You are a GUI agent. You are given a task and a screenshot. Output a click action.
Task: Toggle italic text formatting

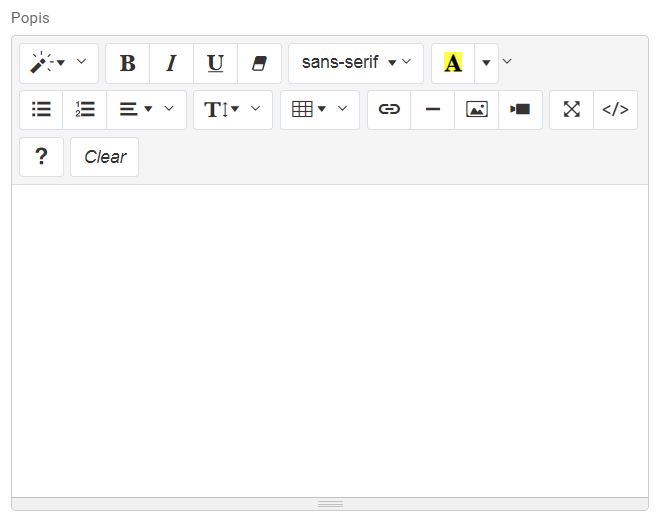click(x=171, y=63)
